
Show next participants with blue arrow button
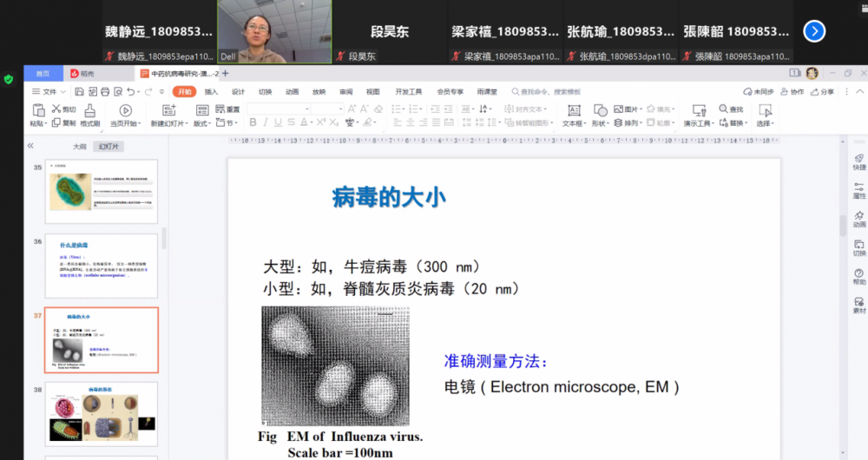[813, 31]
